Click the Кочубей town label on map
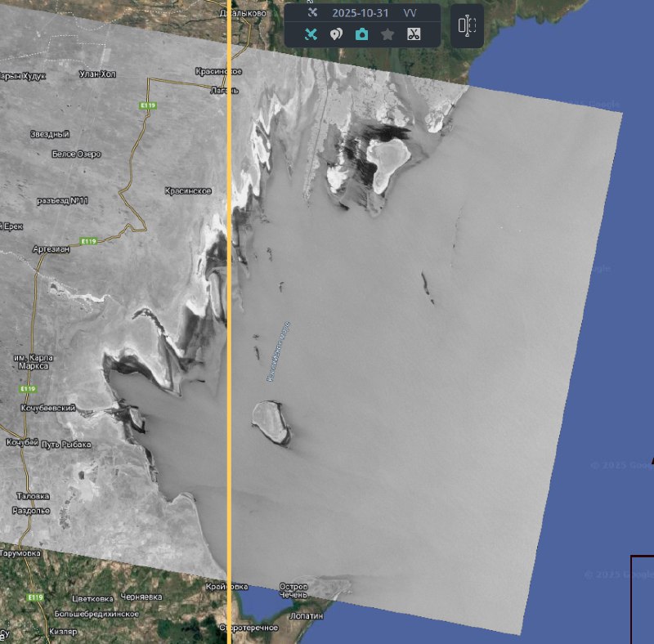The height and width of the screenshot is (644, 654). click(22, 442)
